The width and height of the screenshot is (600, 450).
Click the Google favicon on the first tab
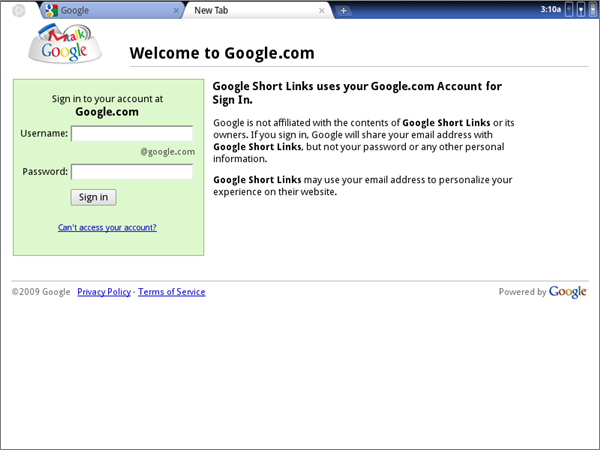pos(50,10)
